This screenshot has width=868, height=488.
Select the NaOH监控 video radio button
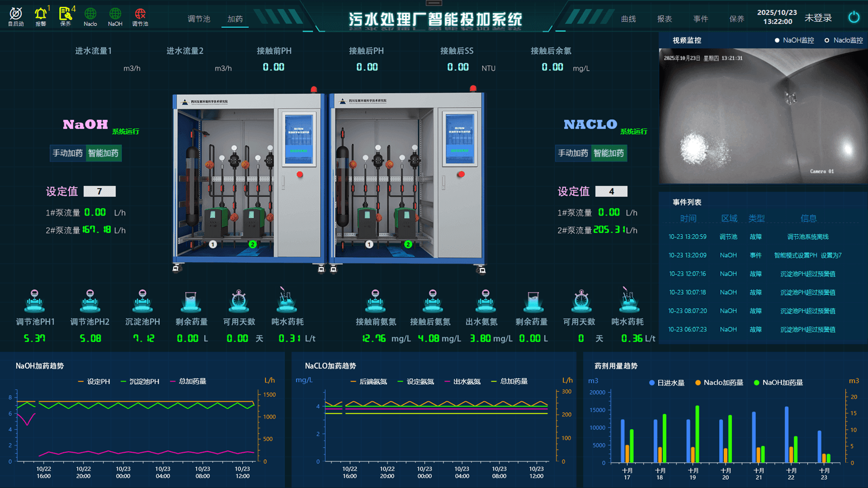click(777, 41)
